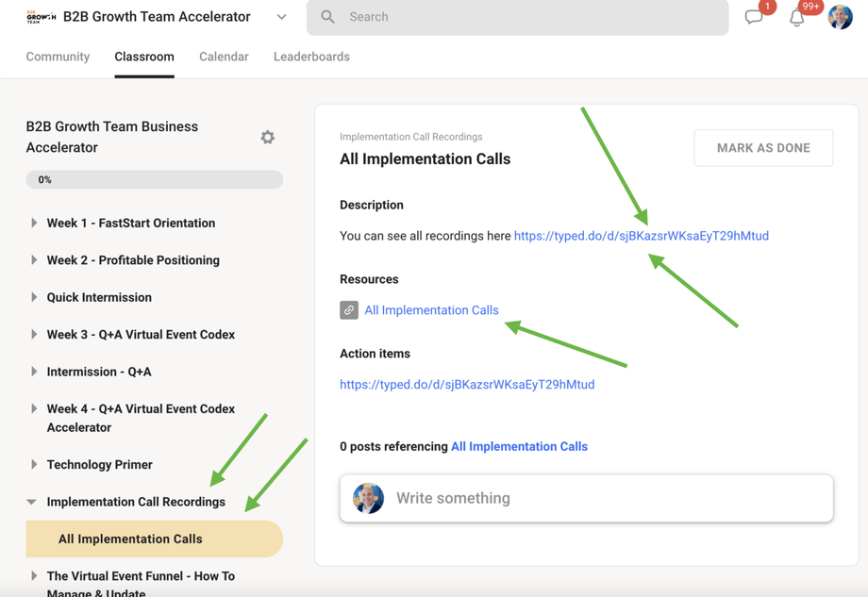The width and height of the screenshot is (868, 597).
Task: Open the chat messages icon
Action: pos(754,17)
